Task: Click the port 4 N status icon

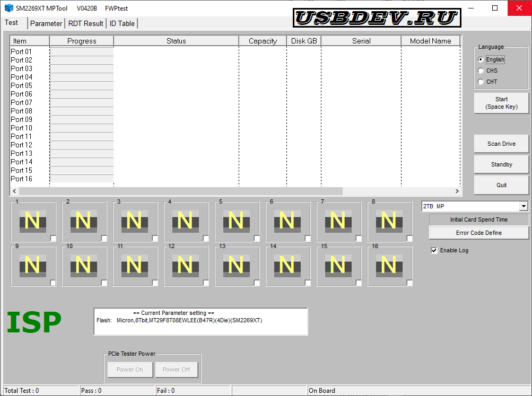Action: tap(185, 221)
